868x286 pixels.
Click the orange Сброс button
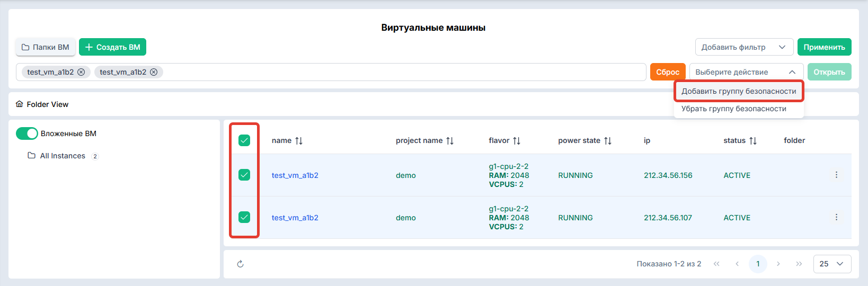[x=668, y=72]
